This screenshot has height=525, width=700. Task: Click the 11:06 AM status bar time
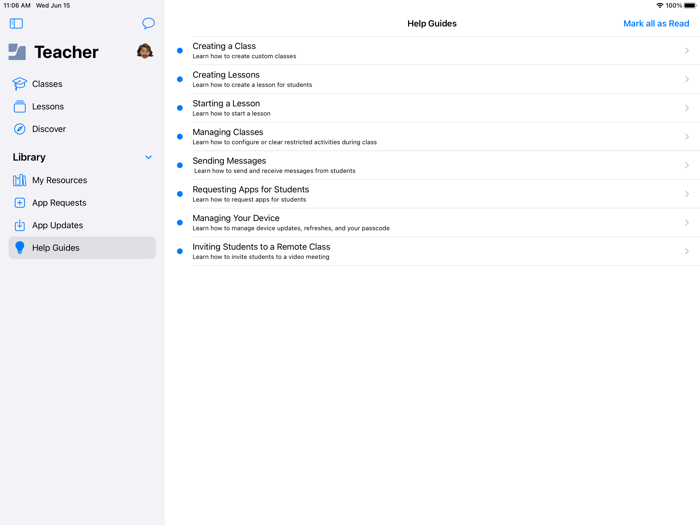click(17, 5)
